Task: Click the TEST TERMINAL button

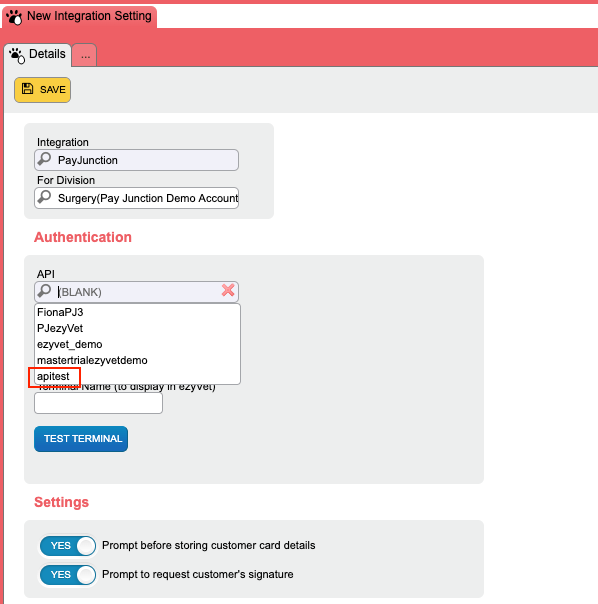Action: [81, 439]
